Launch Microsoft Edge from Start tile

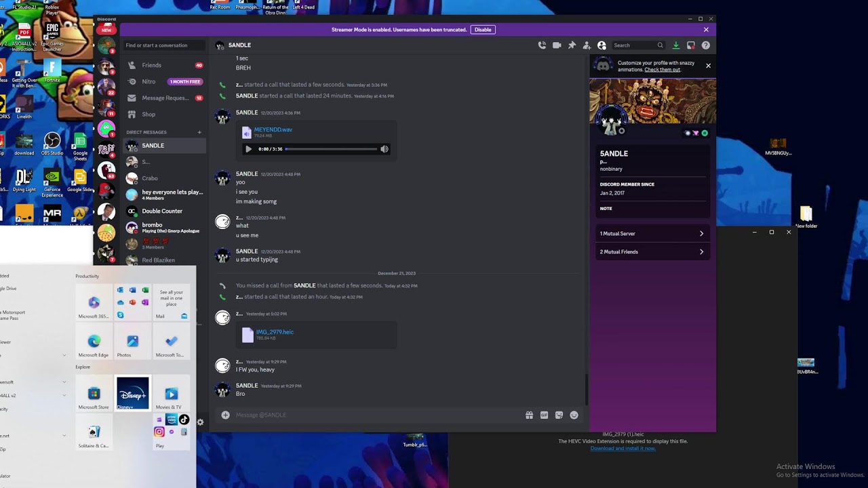pyautogui.click(x=94, y=342)
